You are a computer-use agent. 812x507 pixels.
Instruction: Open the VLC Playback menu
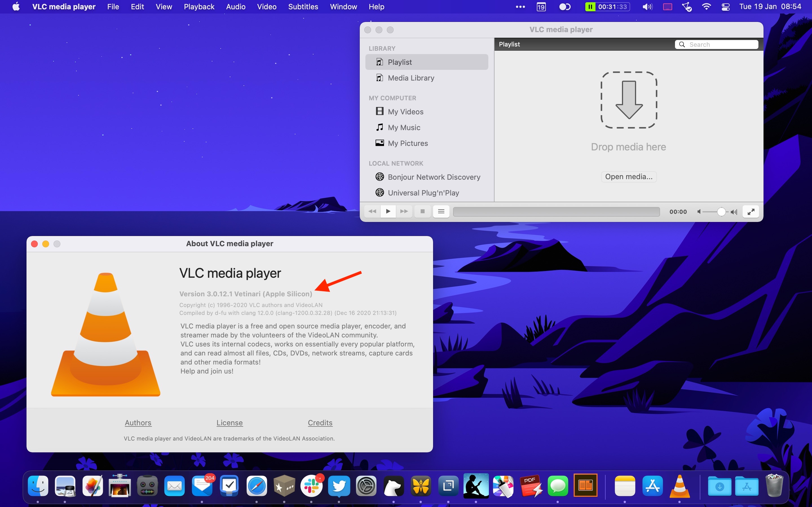(x=198, y=6)
